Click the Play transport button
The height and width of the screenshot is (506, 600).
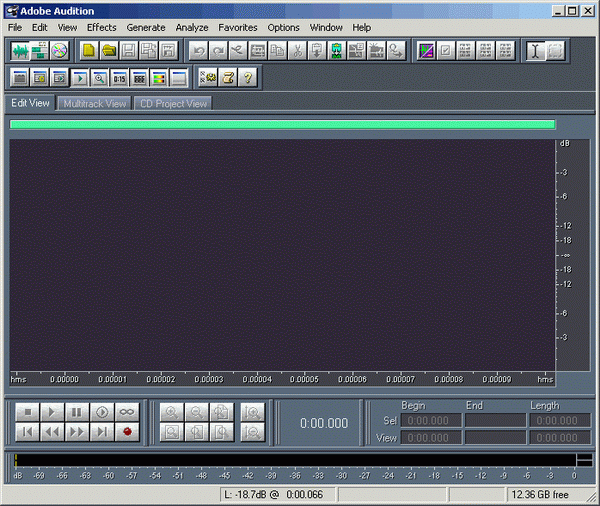[52, 412]
